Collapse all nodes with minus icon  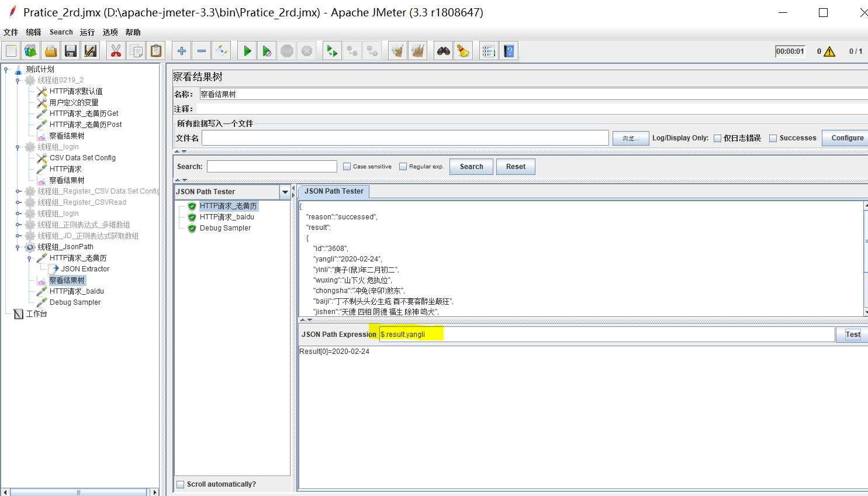coord(202,51)
